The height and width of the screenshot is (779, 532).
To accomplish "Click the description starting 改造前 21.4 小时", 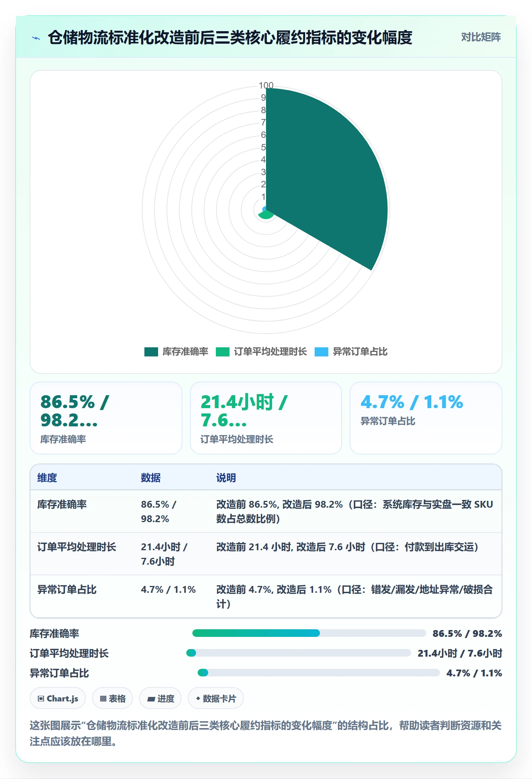I will (347, 547).
